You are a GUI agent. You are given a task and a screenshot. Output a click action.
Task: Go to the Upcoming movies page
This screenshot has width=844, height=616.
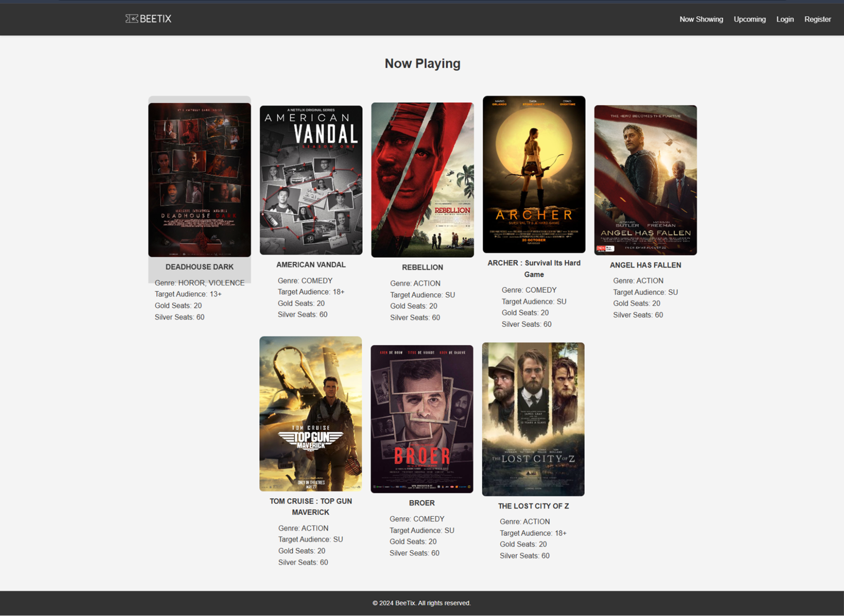point(749,19)
